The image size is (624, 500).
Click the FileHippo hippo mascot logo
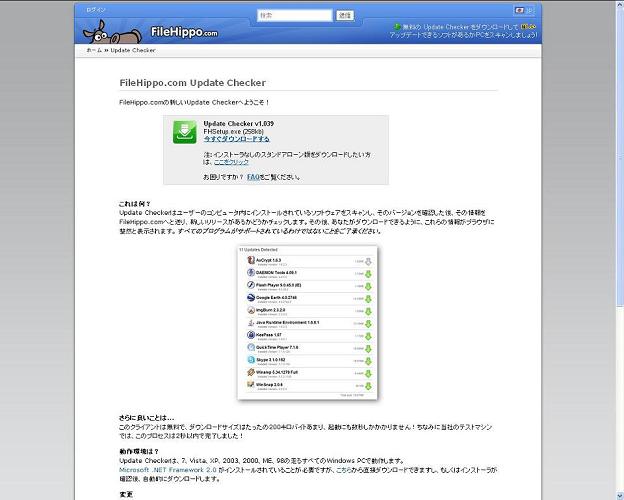coord(112,32)
